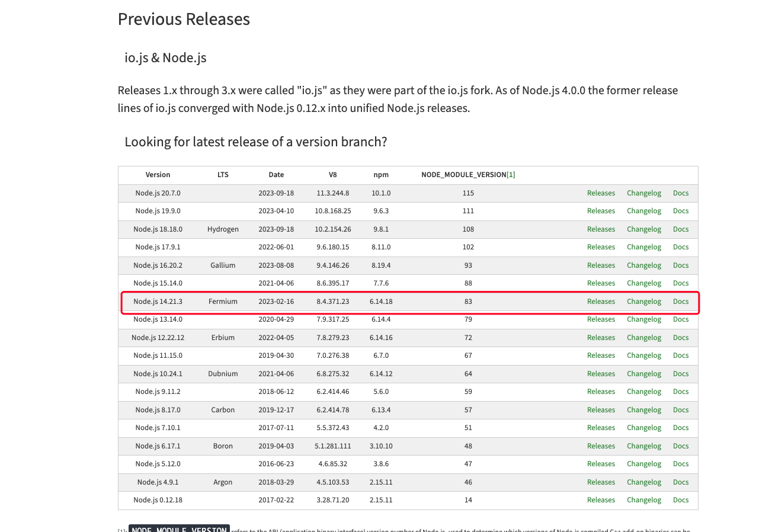Open Changelog for Node.js 11.15.0
Image resolution: width=772 pixels, height=532 pixels.
644,355
